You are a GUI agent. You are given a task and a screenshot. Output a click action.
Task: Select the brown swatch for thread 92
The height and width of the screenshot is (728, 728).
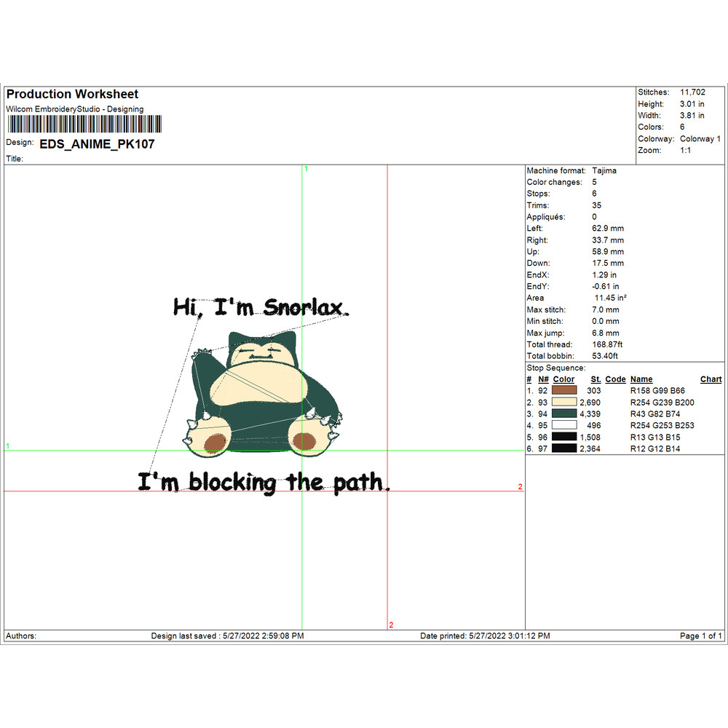pos(564,391)
